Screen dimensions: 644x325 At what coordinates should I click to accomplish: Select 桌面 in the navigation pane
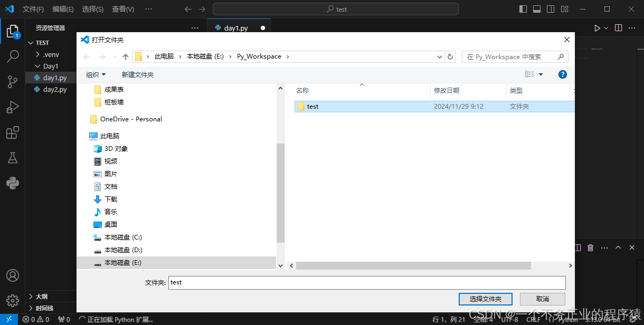(110, 224)
